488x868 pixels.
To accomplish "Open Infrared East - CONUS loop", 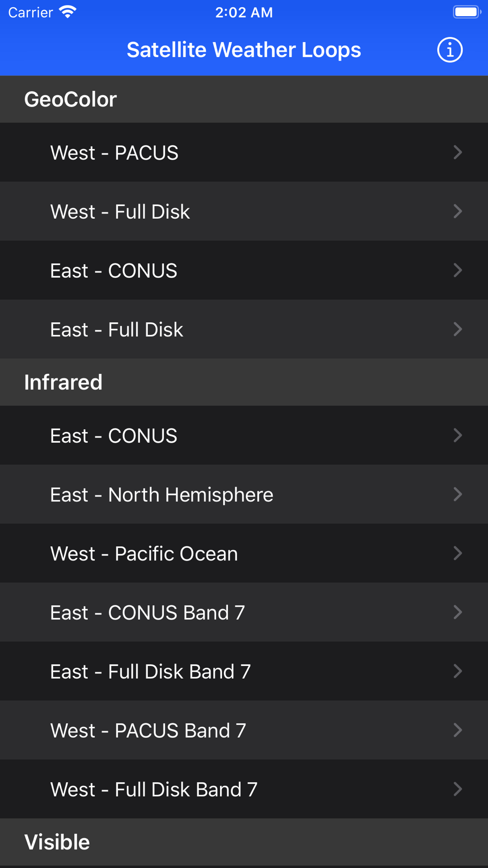I will pos(244,435).
